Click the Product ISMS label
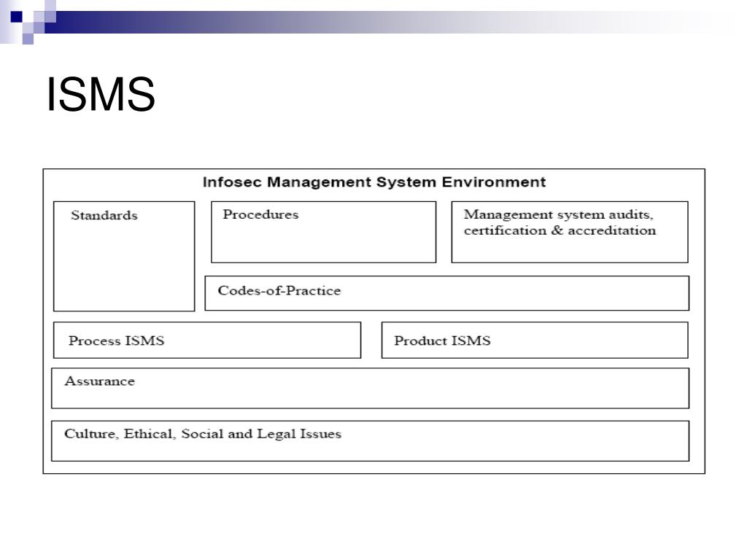Image resolution: width=747 pixels, height=560 pixels. pos(442,341)
